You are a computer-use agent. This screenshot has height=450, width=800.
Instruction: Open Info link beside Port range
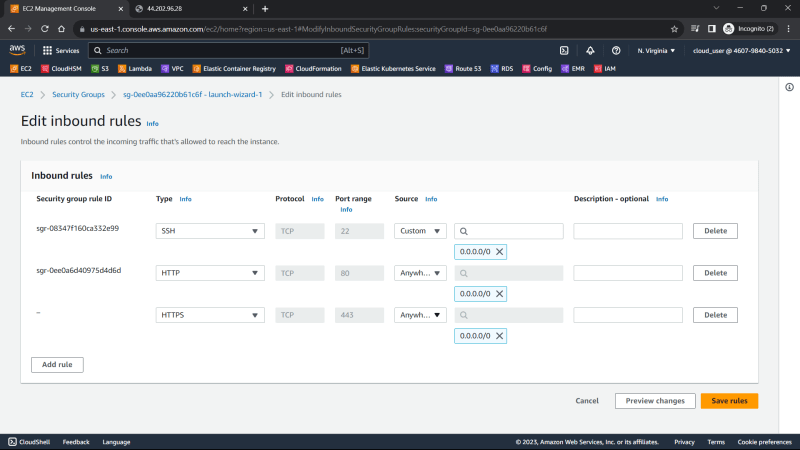click(346, 210)
